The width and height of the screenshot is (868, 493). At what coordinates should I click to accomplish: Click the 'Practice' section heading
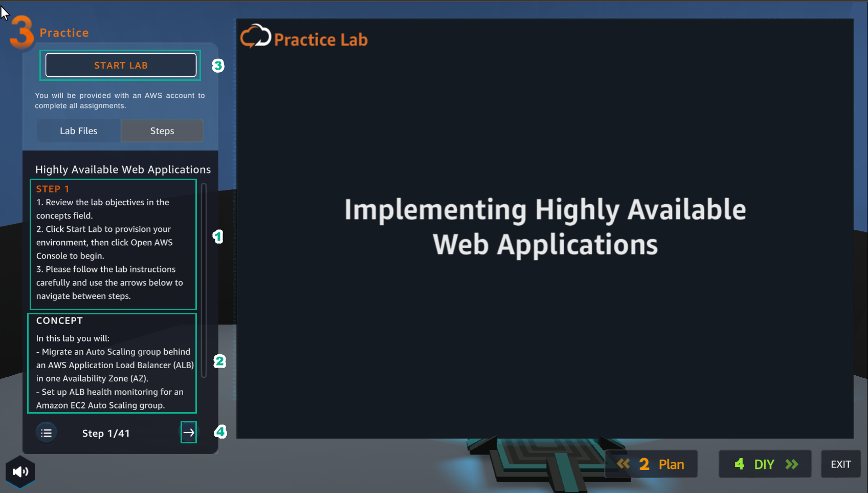[64, 33]
